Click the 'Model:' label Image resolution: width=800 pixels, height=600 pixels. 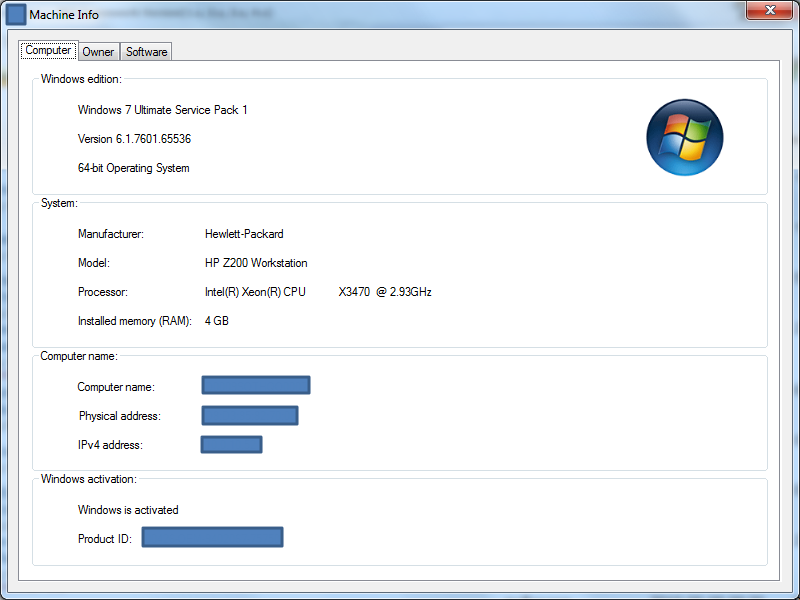(93, 263)
